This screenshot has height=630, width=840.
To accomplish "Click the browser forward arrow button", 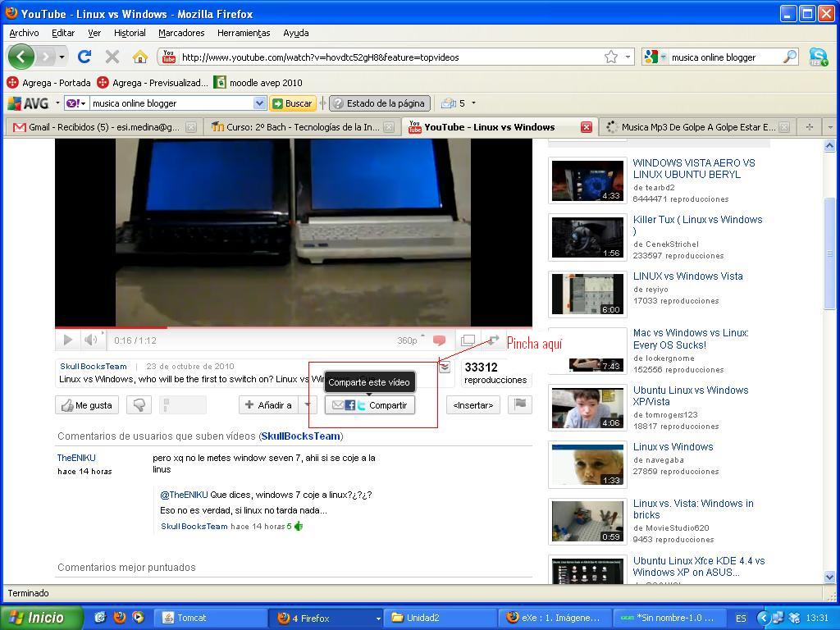I will 46,57.
